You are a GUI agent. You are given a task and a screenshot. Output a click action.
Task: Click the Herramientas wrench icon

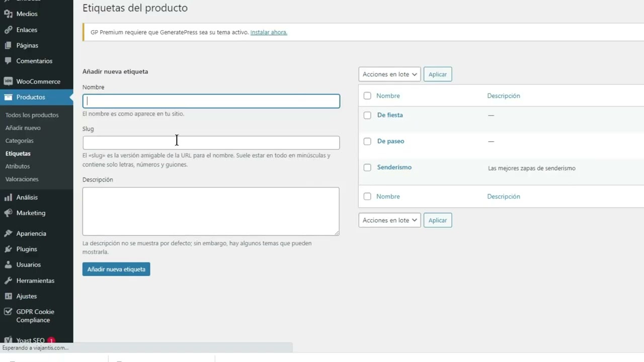click(x=8, y=281)
